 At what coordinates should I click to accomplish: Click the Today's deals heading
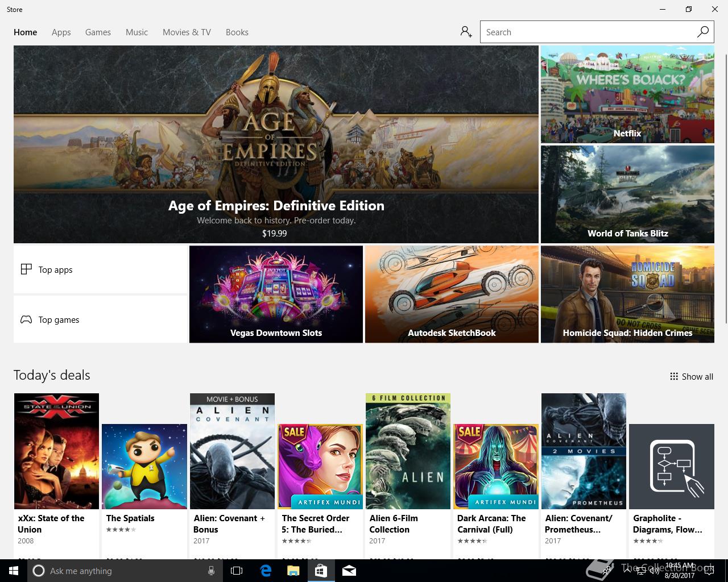[x=52, y=375]
